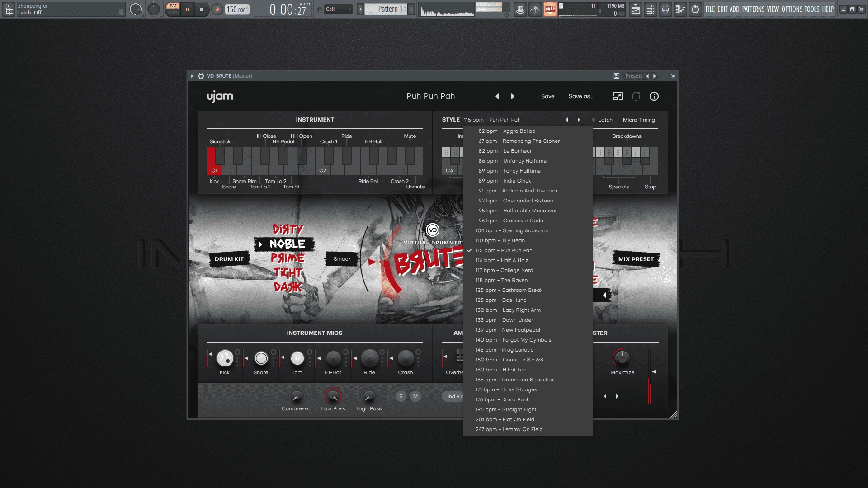
Task: Toggle the record button
Action: click(x=217, y=9)
